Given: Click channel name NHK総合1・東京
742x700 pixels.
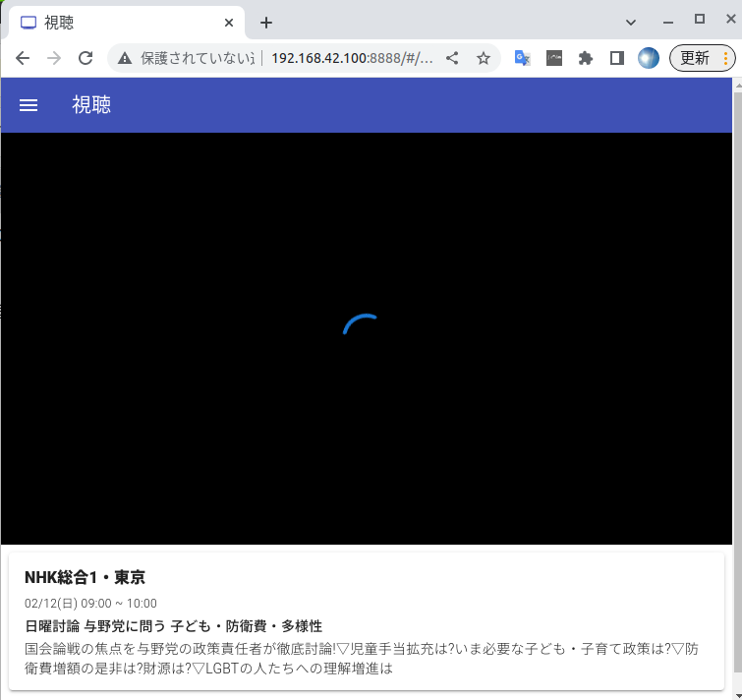Looking at the screenshot, I should coord(85,577).
